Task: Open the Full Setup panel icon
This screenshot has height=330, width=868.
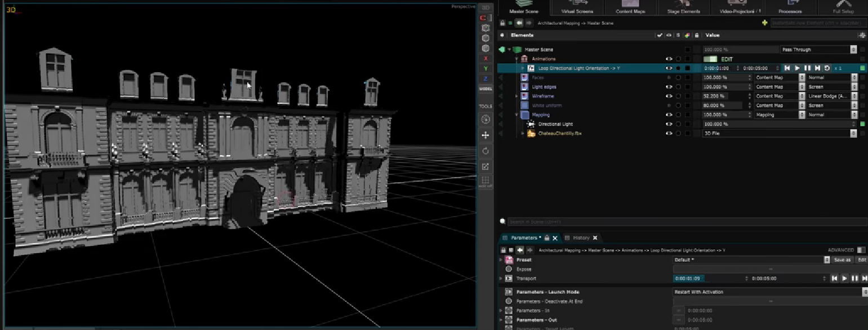Action: [843, 8]
